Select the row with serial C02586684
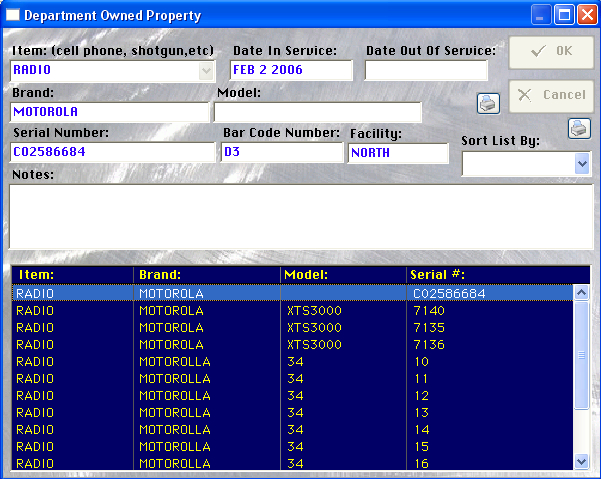 point(292,294)
